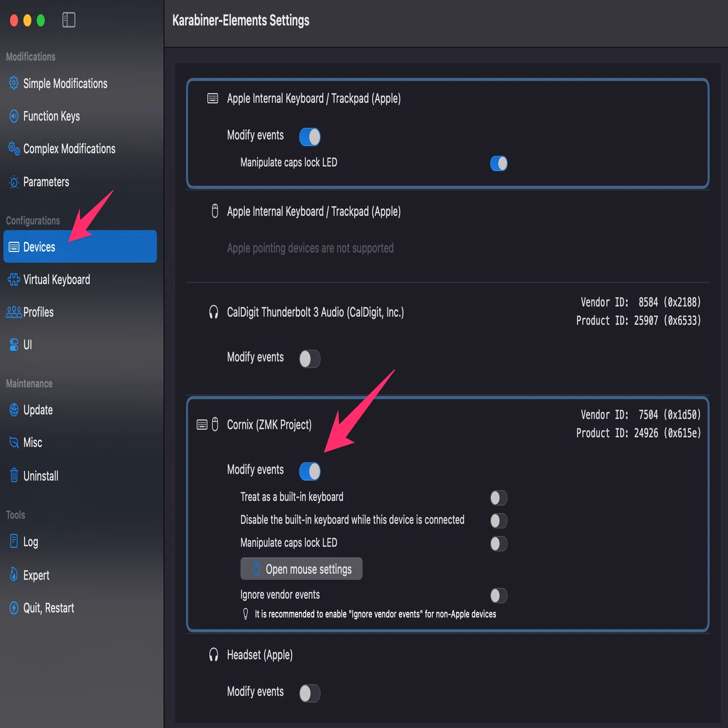This screenshot has height=728, width=728.
Task: Open the Profiles page
Action: point(80,312)
